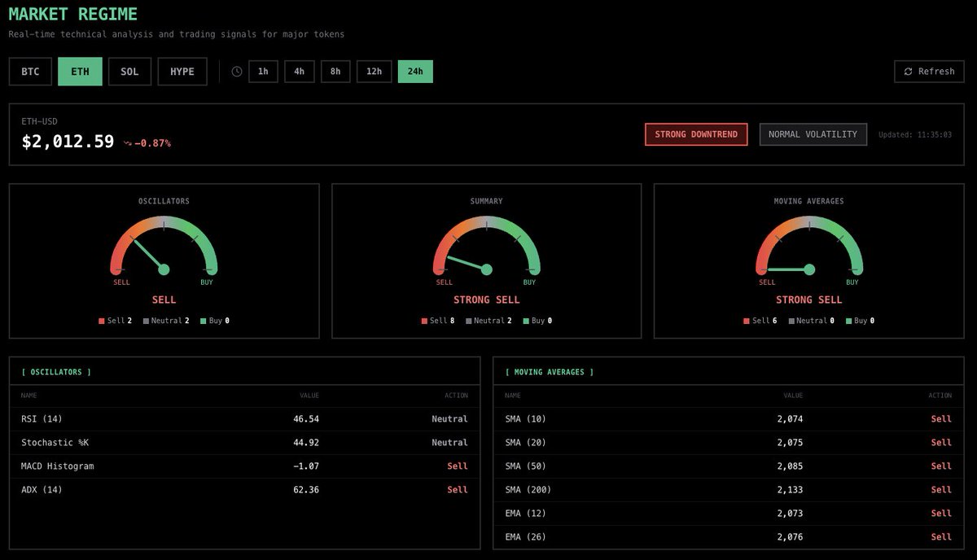Click the MACD value -1.07

[x=306, y=466]
